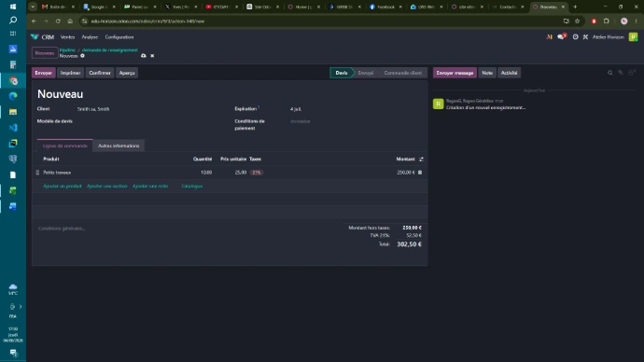Switch to Autres informations tab

click(x=119, y=146)
